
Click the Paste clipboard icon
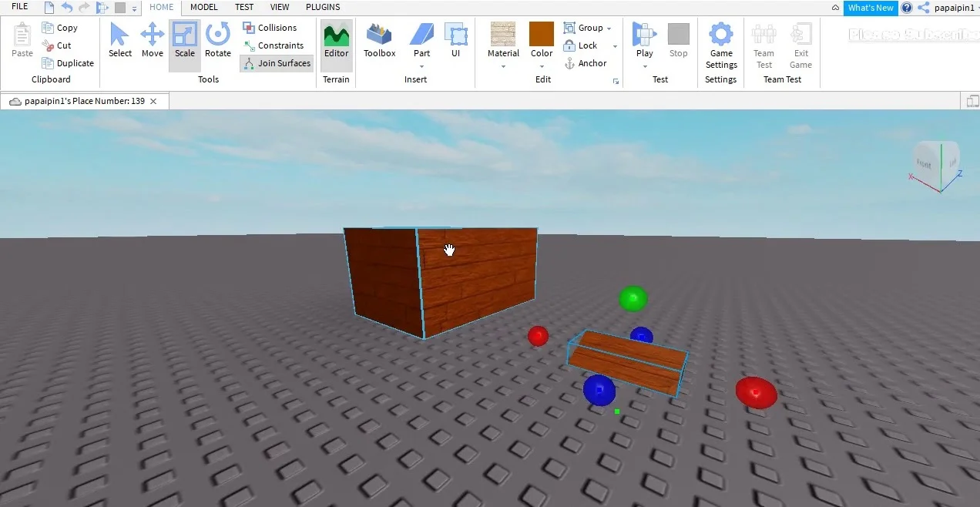(22, 40)
